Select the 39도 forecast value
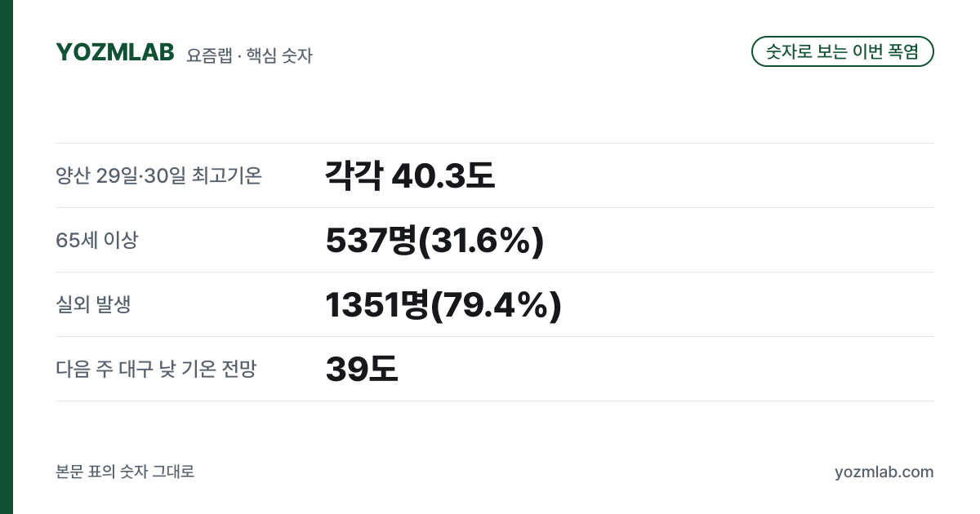980x514 pixels. pos(361,369)
